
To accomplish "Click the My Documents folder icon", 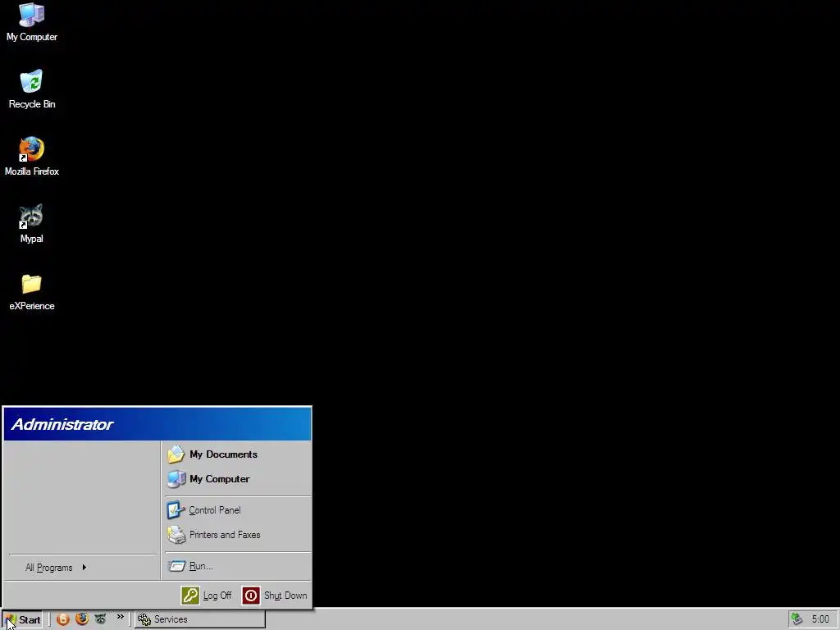I will click(x=176, y=454).
